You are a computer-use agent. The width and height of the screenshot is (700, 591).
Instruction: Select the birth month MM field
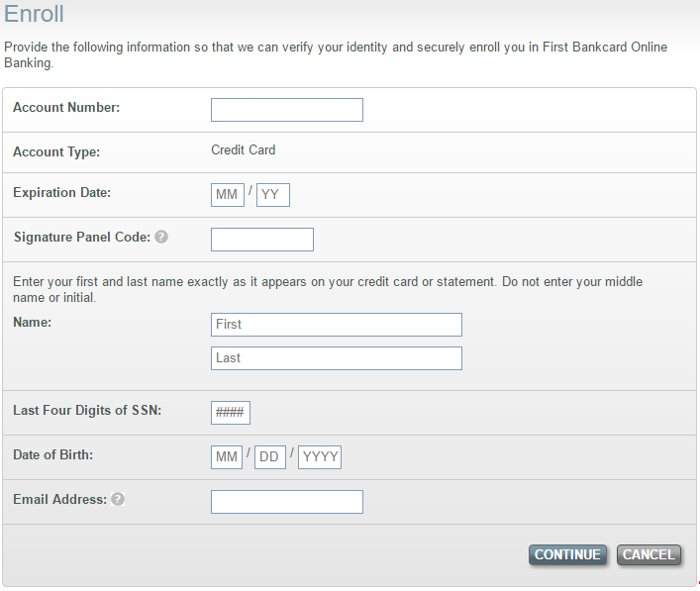pos(227,457)
